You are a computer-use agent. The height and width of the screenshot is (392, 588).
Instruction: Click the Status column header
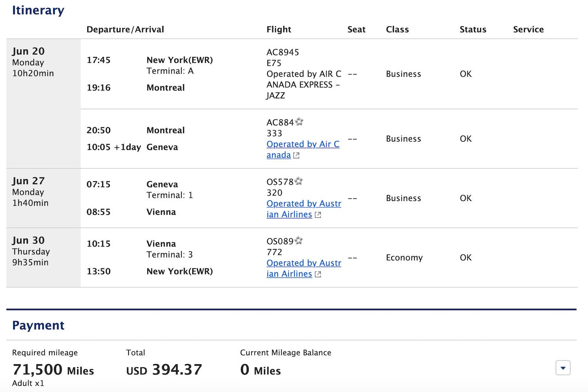pyautogui.click(x=473, y=29)
